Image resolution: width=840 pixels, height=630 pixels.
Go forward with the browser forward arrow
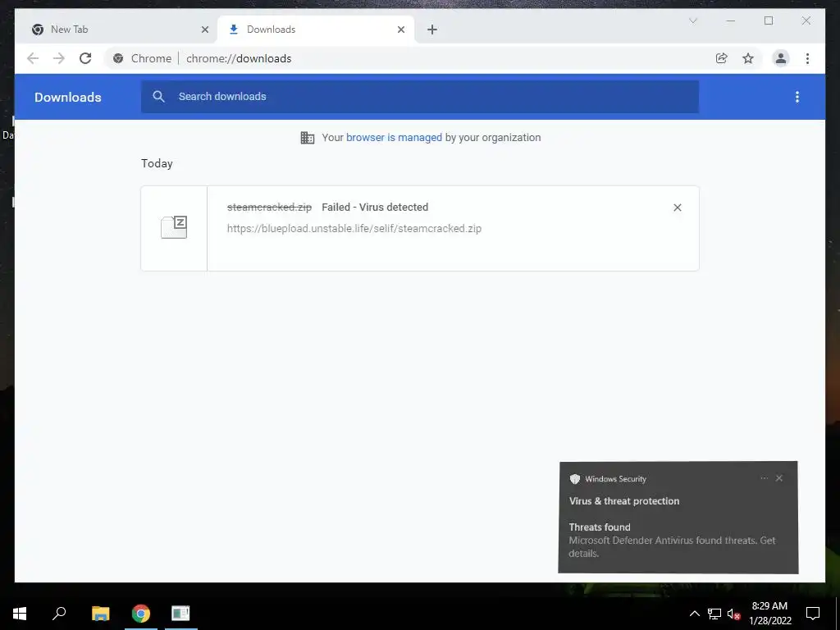[59, 58]
